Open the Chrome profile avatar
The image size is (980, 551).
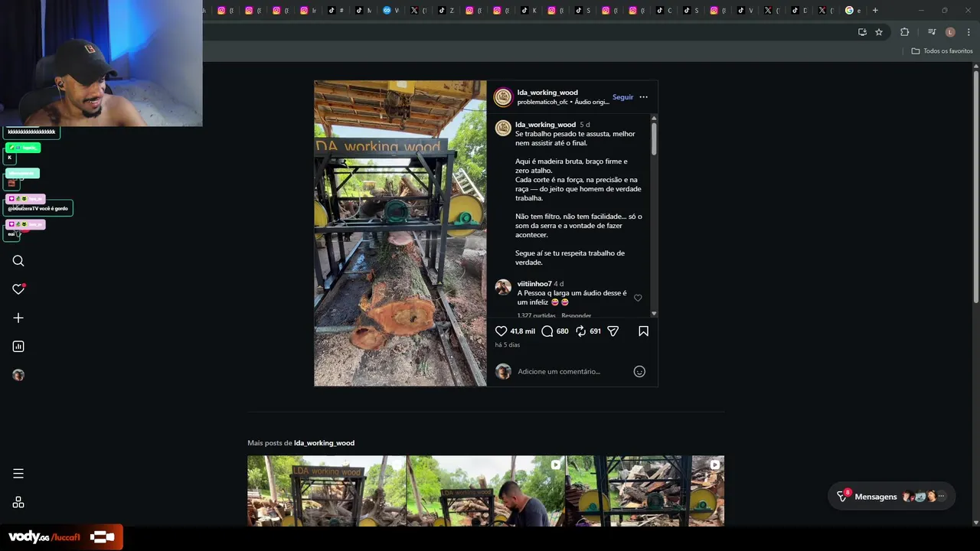[950, 32]
